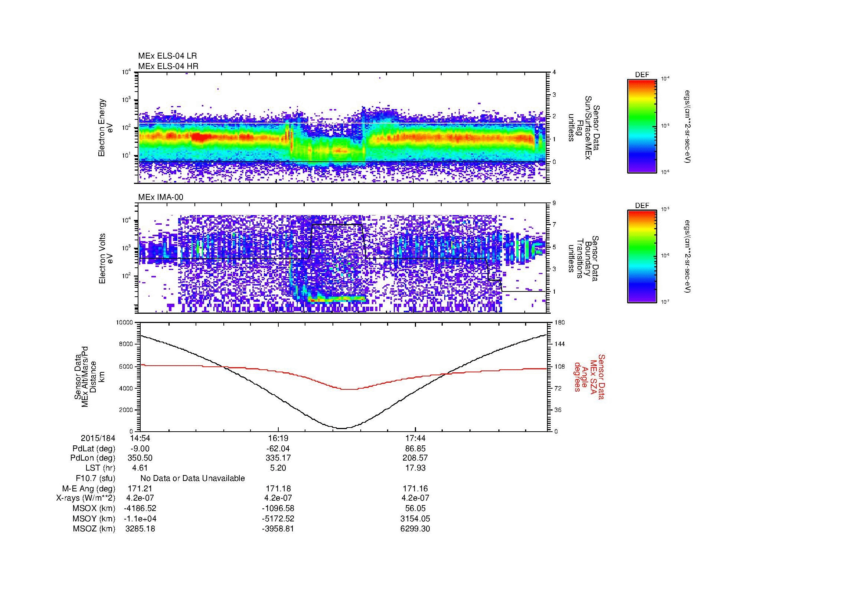Click the 'F10.7 (sfu)' row label
868x613 pixels.
point(95,478)
